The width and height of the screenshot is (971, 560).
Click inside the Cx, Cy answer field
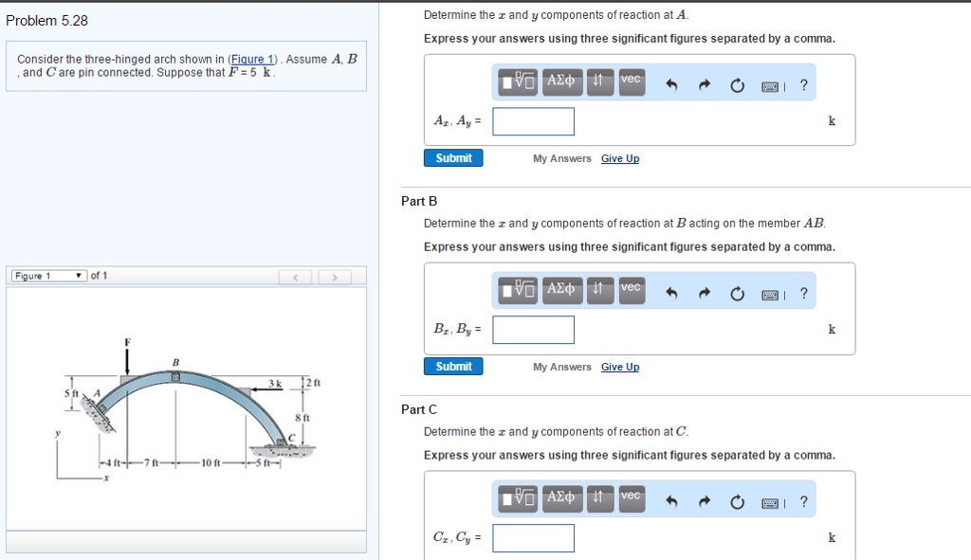[533, 537]
